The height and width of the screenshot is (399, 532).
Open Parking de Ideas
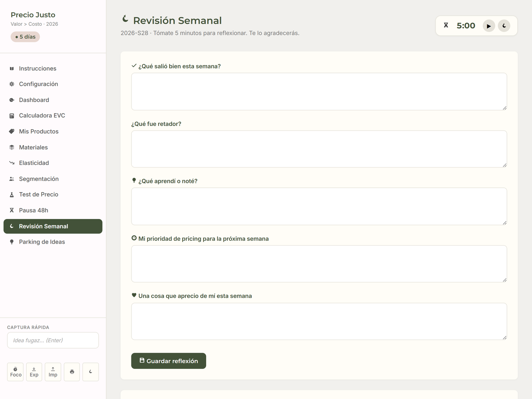pyautogui.click(x=53, y=242)
